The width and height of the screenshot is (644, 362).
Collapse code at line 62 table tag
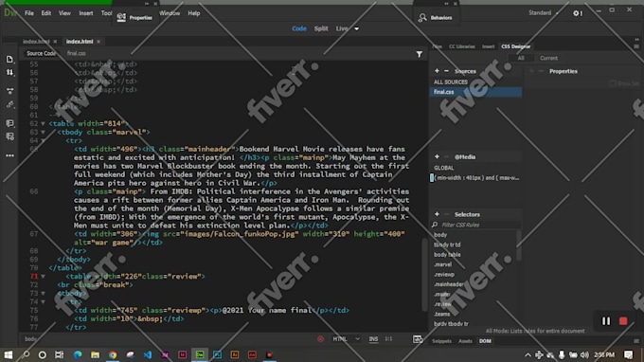(x=44, y=124)
